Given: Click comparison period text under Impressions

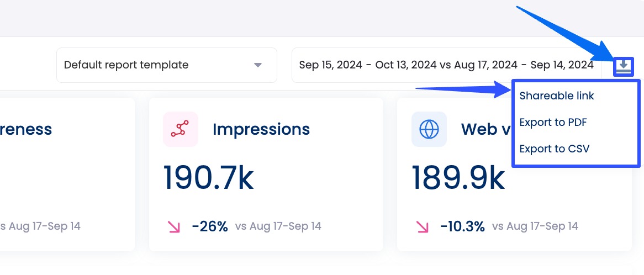Looking at the screenshot, I should (x=278, y=226).
